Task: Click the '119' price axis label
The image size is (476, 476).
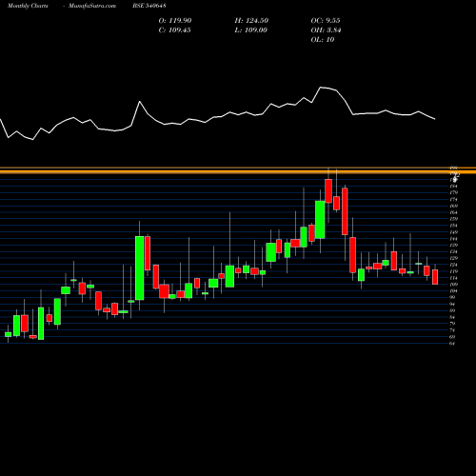Action: [x=453, y=271]
